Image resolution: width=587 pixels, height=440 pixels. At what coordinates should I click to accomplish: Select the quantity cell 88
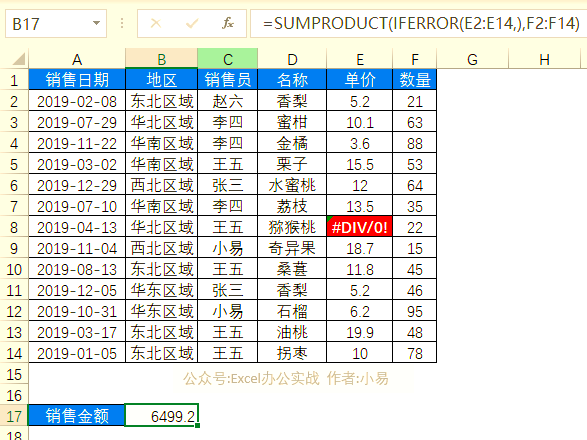(x=414, y=142)
